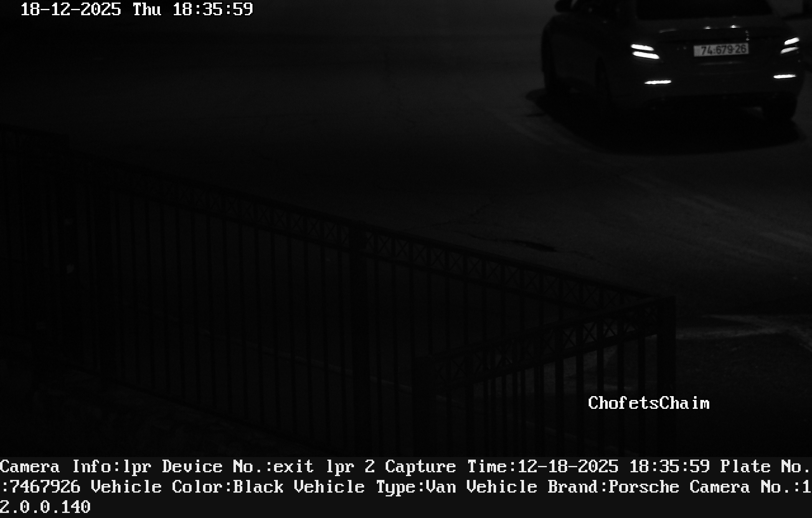Click the car's lower right fog light
The width and height of the screenshot is (812, 518).
coord(785,76)
